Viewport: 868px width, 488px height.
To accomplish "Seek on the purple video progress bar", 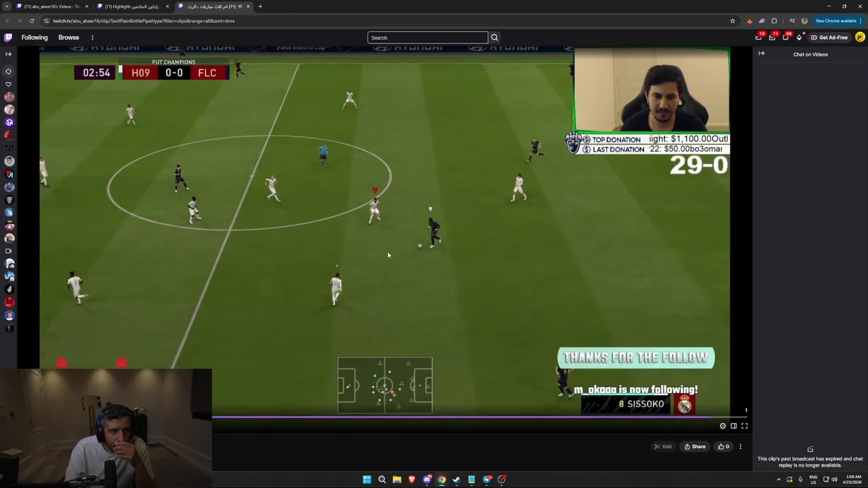I will (479, 417).
